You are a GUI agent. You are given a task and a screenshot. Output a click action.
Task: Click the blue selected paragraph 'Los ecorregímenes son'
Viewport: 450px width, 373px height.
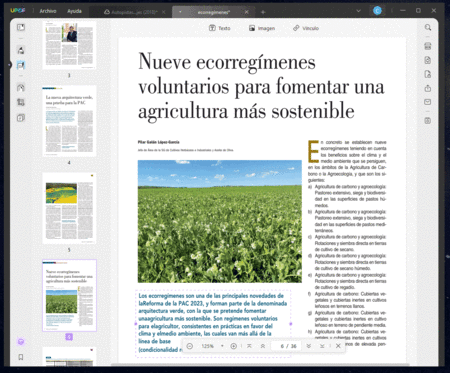213,323
